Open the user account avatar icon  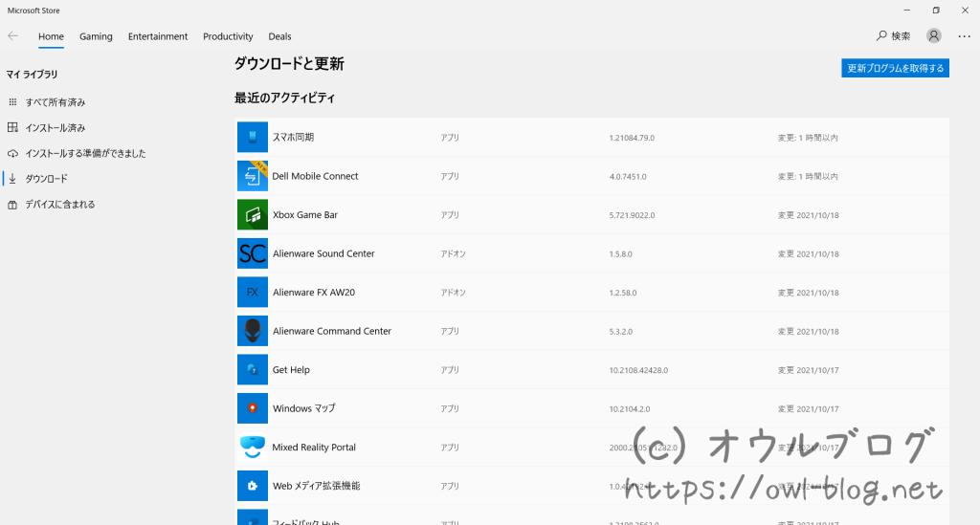pos(934,35)
